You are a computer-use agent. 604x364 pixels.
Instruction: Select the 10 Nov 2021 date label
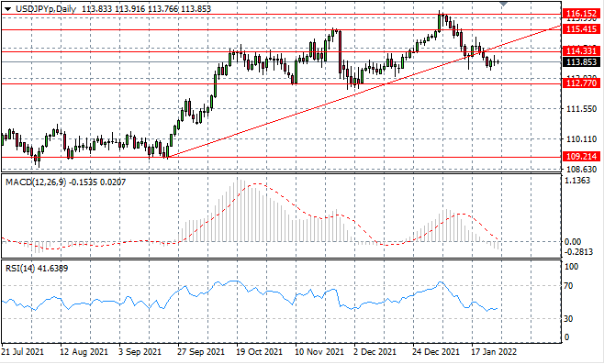pyautogui.click(x=319, y=352)
